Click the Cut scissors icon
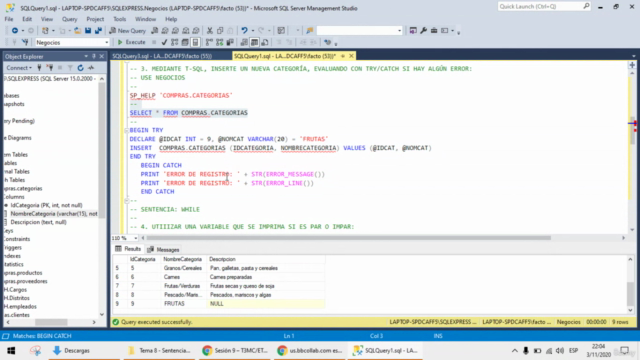Viewport: 640px width, 360px height. pos(210,31)
